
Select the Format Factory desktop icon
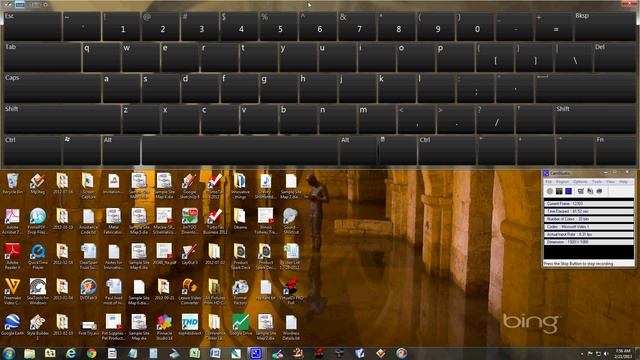[x=240, y=291]
